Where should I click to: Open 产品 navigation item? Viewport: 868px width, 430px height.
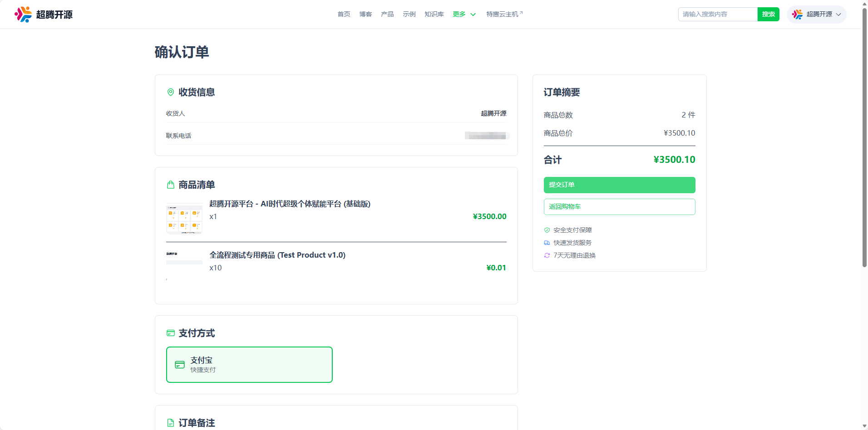tap(387, 15)
